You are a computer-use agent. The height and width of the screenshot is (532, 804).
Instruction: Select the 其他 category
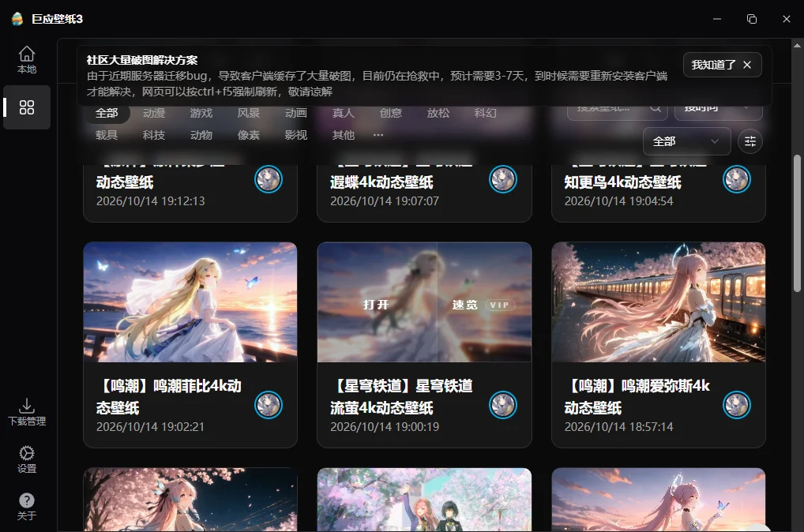(343, 135)
